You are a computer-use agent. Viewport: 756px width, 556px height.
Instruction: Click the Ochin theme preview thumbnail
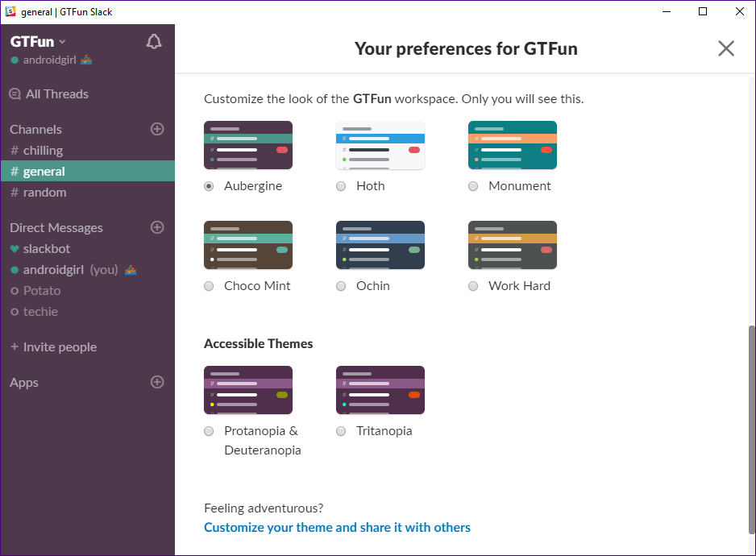(x=380, y=245)
